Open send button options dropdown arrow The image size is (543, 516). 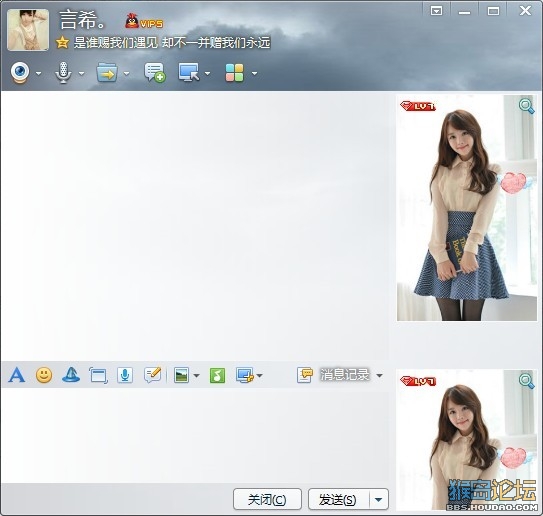click(x=379, y=499)
